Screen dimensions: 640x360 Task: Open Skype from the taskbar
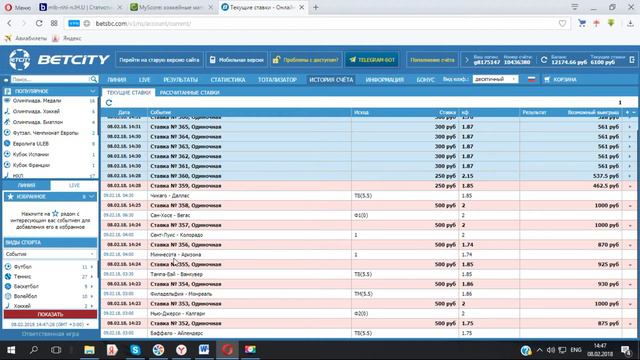point(135,350)
